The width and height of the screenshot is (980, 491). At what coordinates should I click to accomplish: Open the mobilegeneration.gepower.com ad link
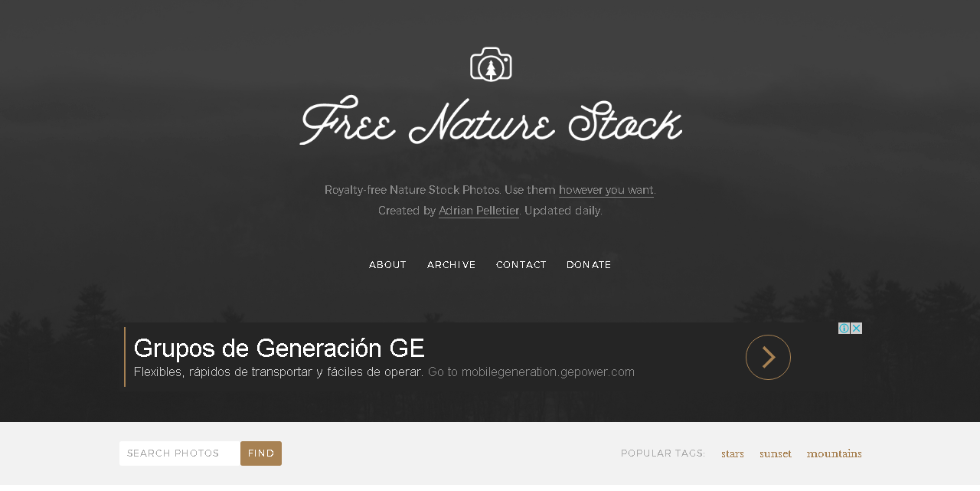[531, 372]
